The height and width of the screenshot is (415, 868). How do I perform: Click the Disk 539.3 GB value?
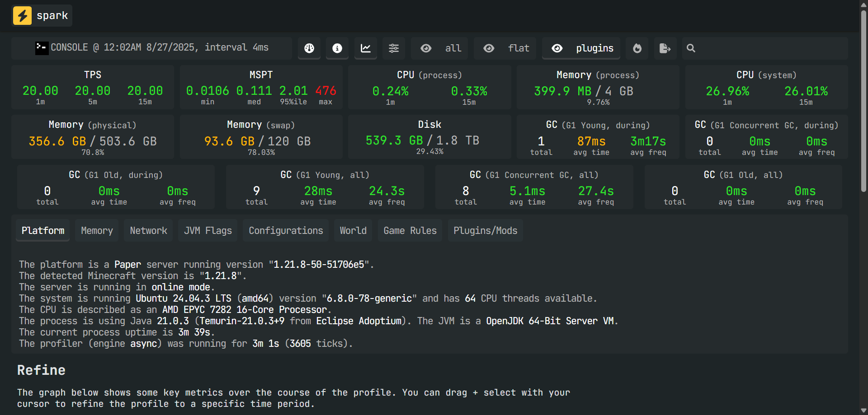click(x=394, y=140)
